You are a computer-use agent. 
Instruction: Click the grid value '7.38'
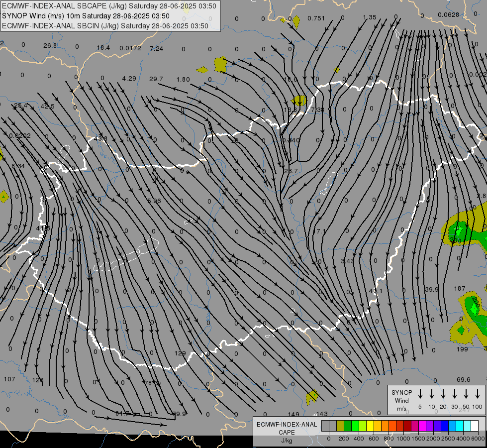317,110
